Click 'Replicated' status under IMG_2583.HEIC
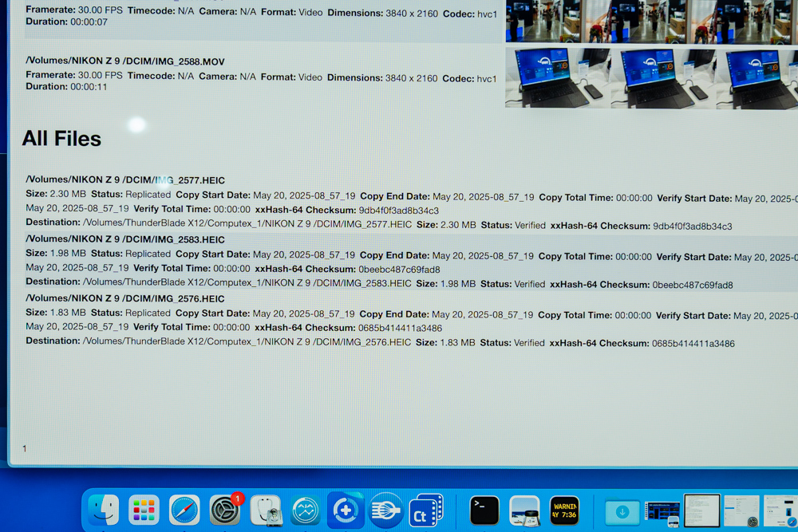The width and height of the screenshot is (798, 532). coord(148,254)
